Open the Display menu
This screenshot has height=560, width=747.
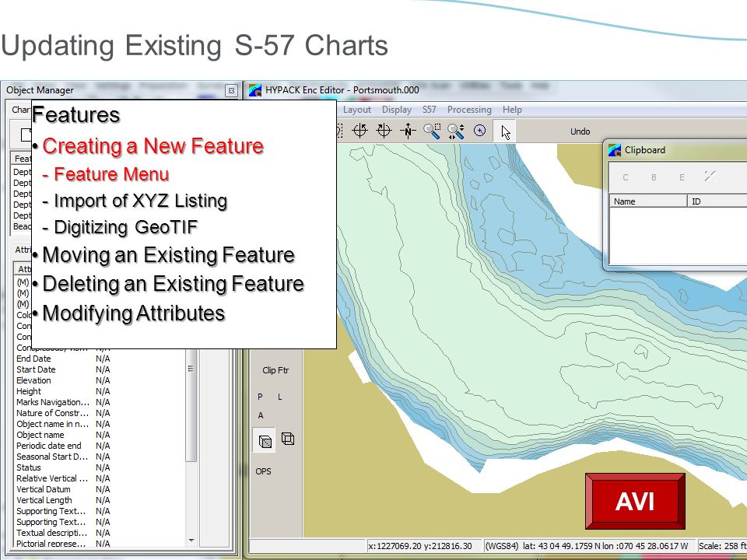(x=396, y=110)
